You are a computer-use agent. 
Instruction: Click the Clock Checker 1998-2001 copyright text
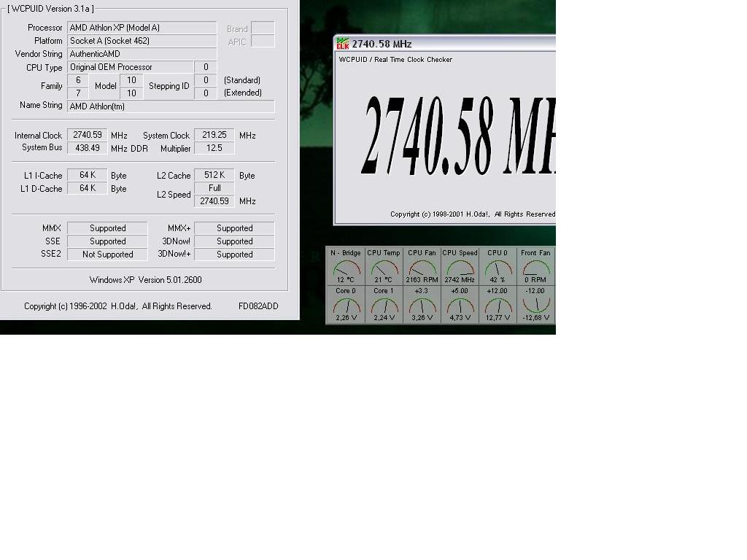click(x=473, y=214)
